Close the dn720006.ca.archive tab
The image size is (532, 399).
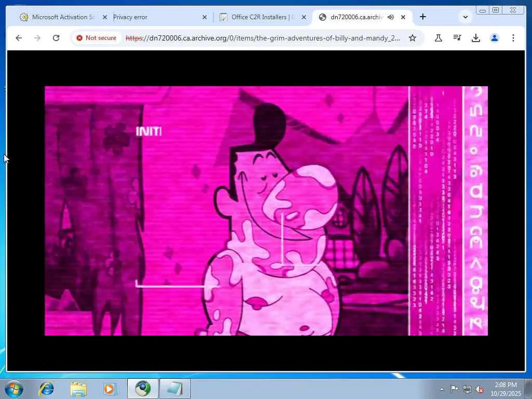[x=403, y=17]
